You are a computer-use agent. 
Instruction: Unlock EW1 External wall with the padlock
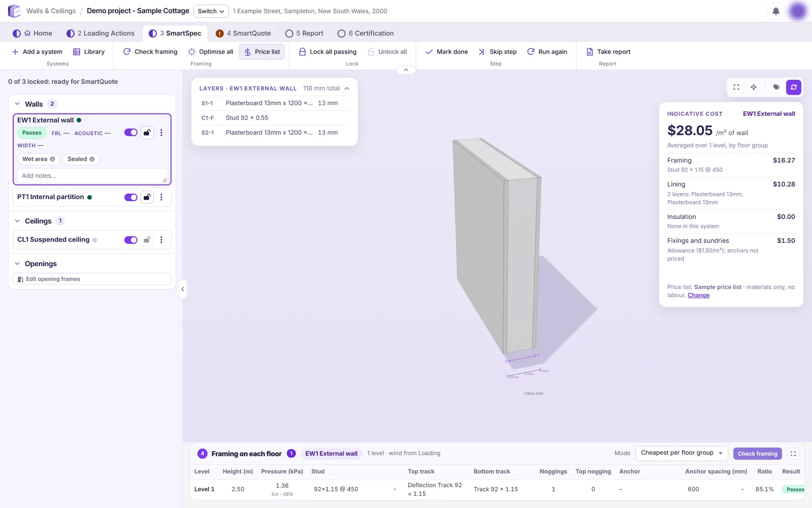click(147, 133)
